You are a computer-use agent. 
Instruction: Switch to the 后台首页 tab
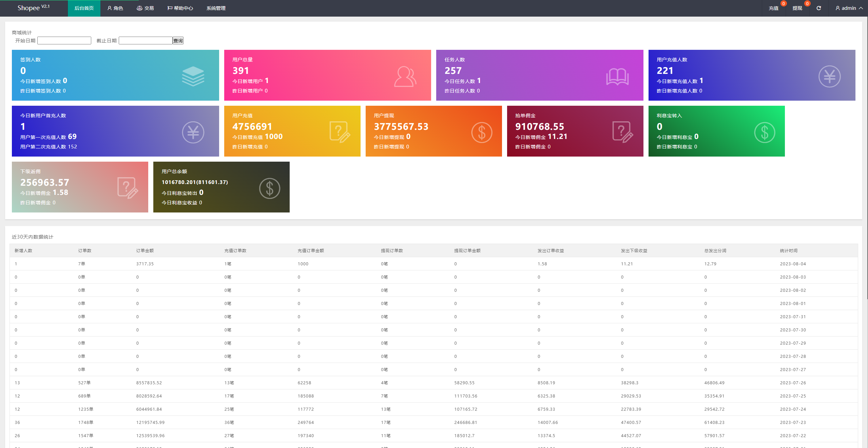tap(84, 8)
